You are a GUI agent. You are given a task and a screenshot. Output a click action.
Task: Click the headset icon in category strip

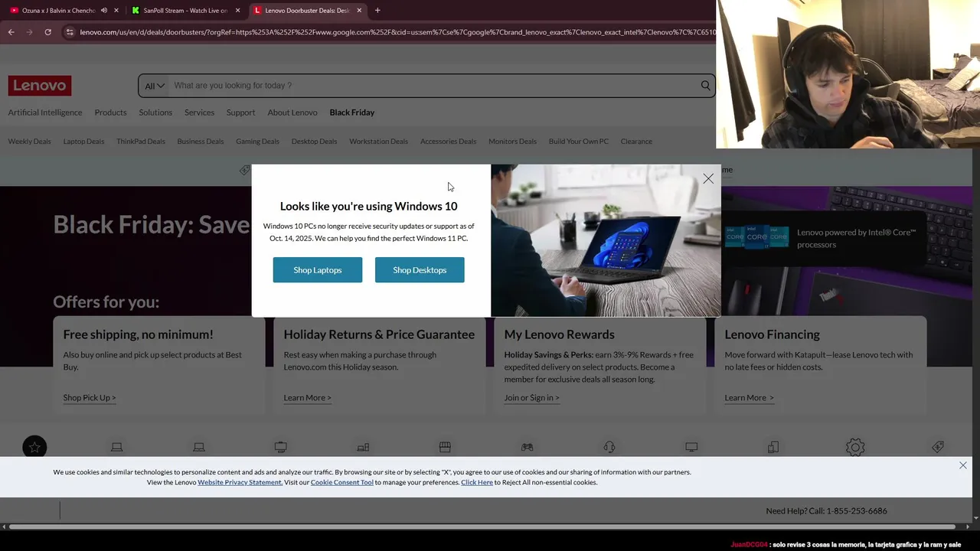(609, 447)
